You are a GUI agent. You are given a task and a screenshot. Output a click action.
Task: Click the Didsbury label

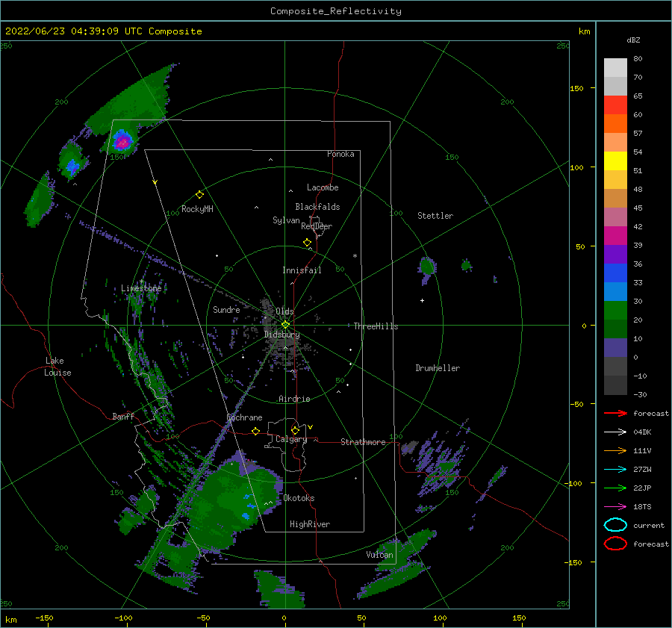coord(281,335)
